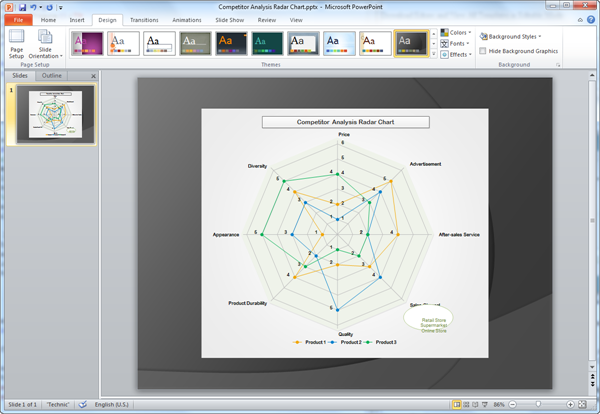Open the Review ribbon tab
The image size is (600, 414).
coord(267,20)
